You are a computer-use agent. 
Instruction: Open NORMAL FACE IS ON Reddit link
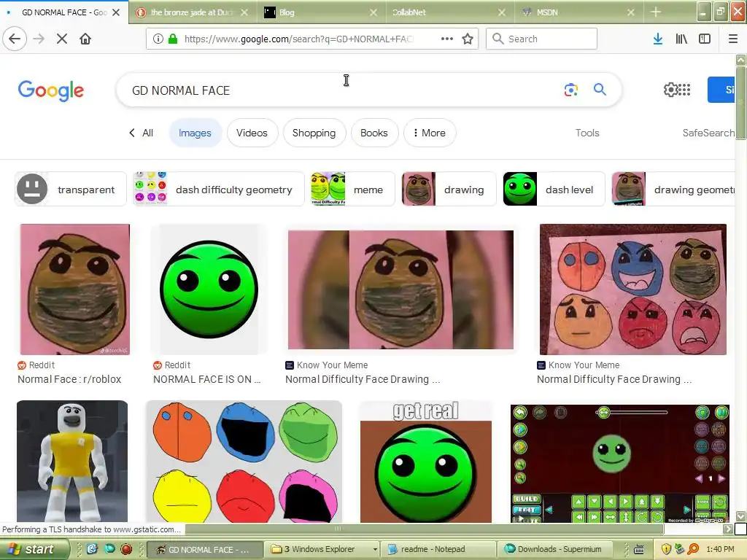click(x=206, y=379)
